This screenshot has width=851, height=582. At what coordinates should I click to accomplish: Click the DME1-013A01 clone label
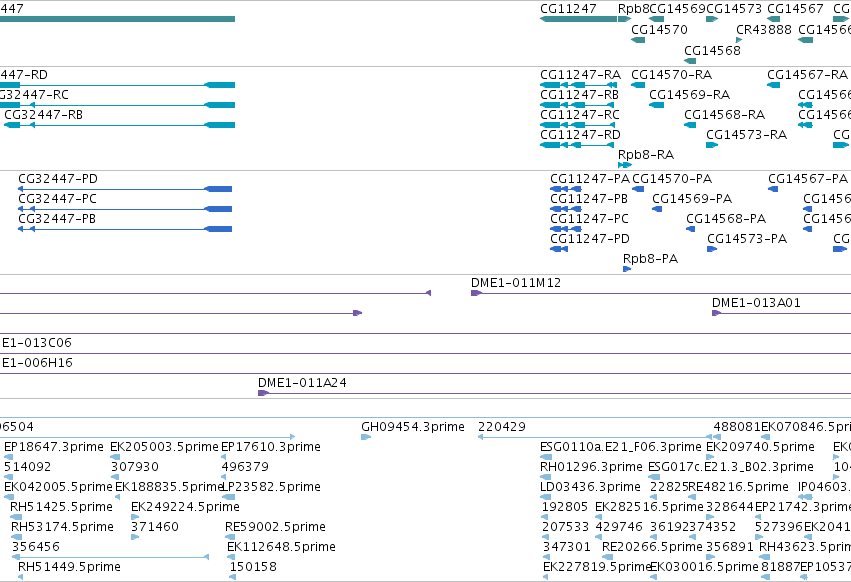pyautogui.click(x=756, y=303)
